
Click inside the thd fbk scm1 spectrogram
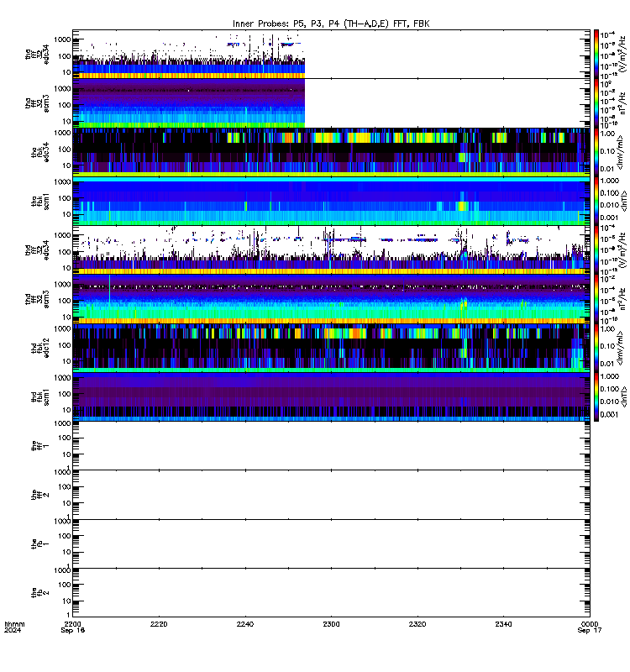coord(331,396)
